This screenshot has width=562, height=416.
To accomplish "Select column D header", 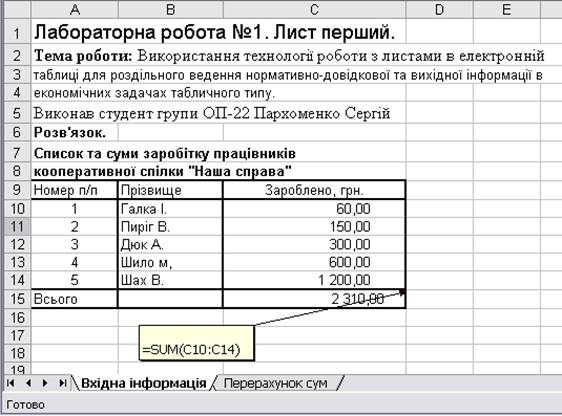I will click(x=439, y=9).
